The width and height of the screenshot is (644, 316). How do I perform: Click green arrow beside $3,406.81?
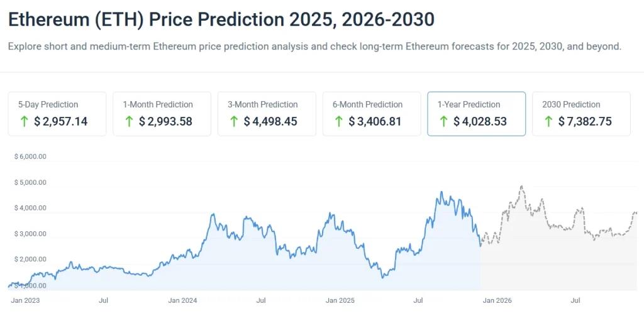click(339, 121)
